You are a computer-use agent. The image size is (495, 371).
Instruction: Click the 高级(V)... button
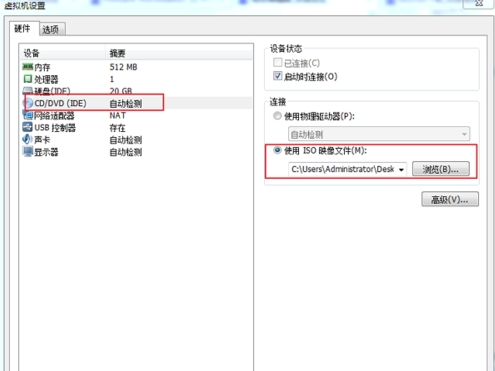450,199
